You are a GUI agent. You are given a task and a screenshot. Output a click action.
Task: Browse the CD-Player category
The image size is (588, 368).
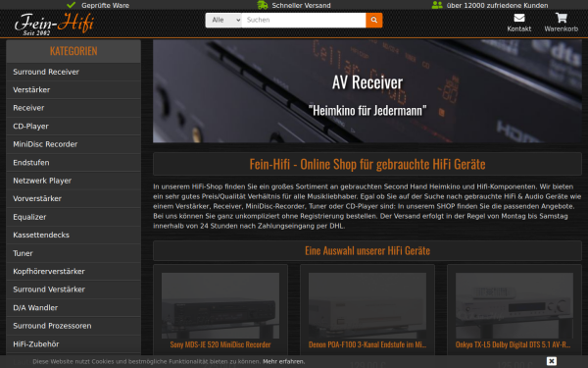pyautogui.click(x=73, y=127)
